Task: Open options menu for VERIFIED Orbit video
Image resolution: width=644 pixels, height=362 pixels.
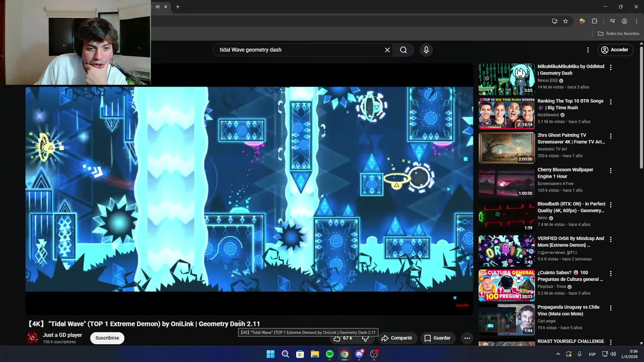Action: [x=611, y=239]
